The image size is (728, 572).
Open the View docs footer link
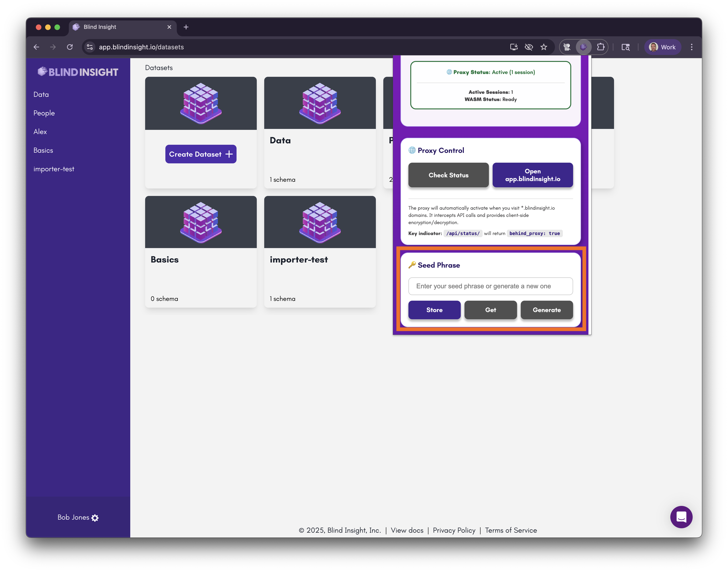[407, 530]
